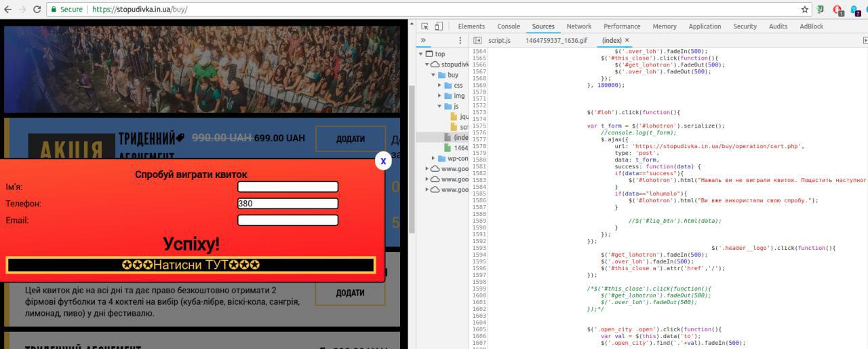This screenshot has width=868, height=349.
Task: Expand the wp-content folder
Action: [x=433, y=158]
